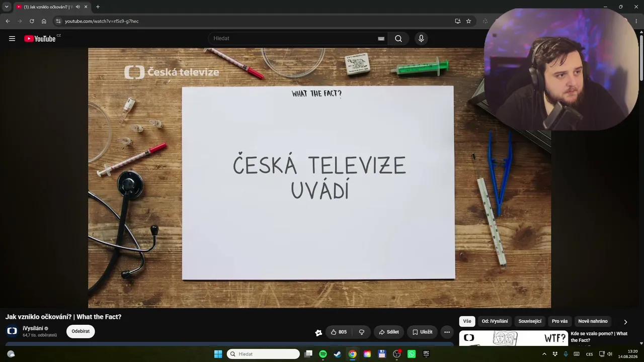
Task: Show hidden system tray icons
Action: click(x=544, y=354)
